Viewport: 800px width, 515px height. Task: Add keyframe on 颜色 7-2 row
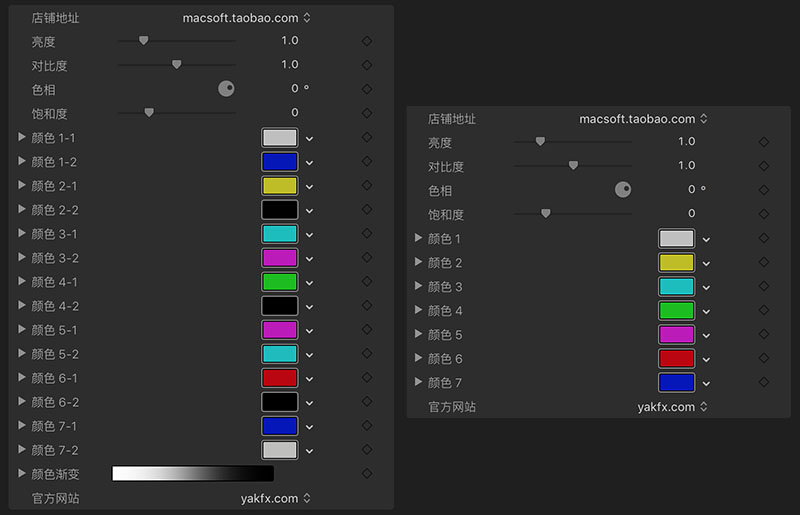tap(366, 449)
